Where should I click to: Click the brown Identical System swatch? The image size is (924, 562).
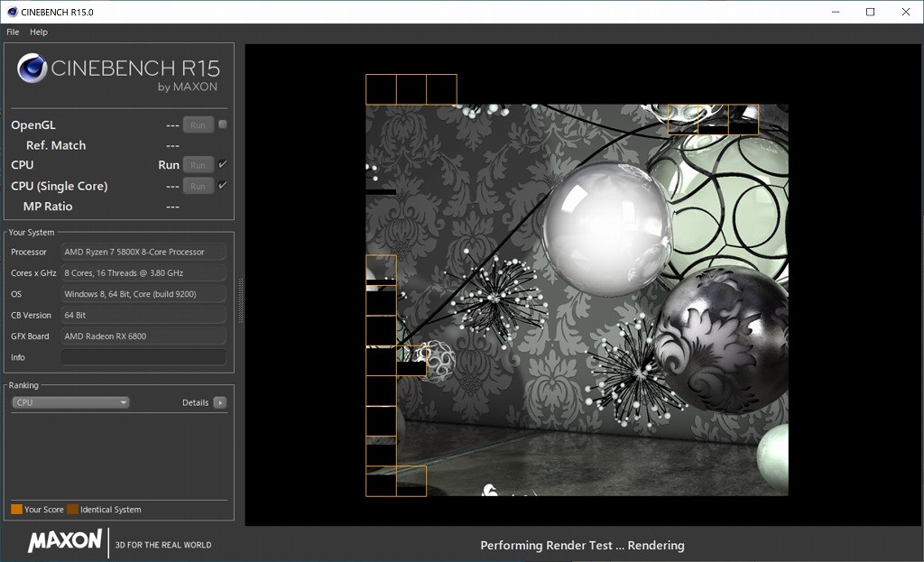click(x=72, y=510)
